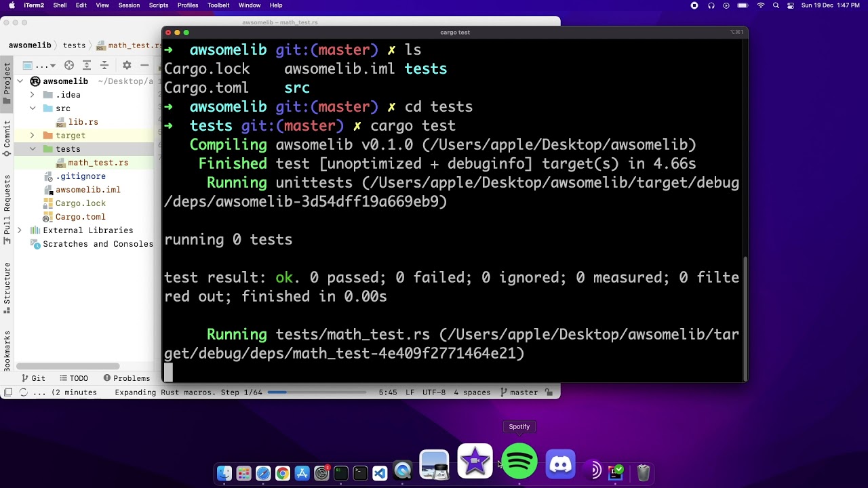Collapse the awsomelib root project node

coord(20,81)
